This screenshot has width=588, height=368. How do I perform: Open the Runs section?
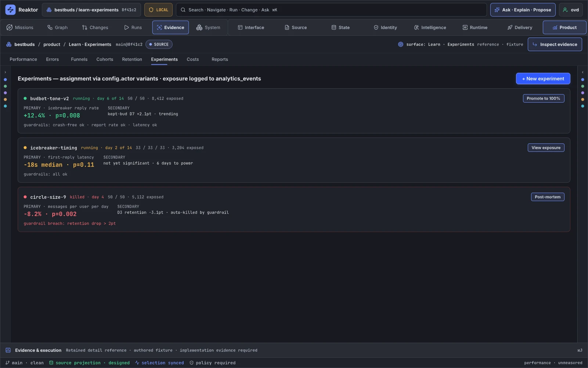pyautogui.click(x=133, y=28)
